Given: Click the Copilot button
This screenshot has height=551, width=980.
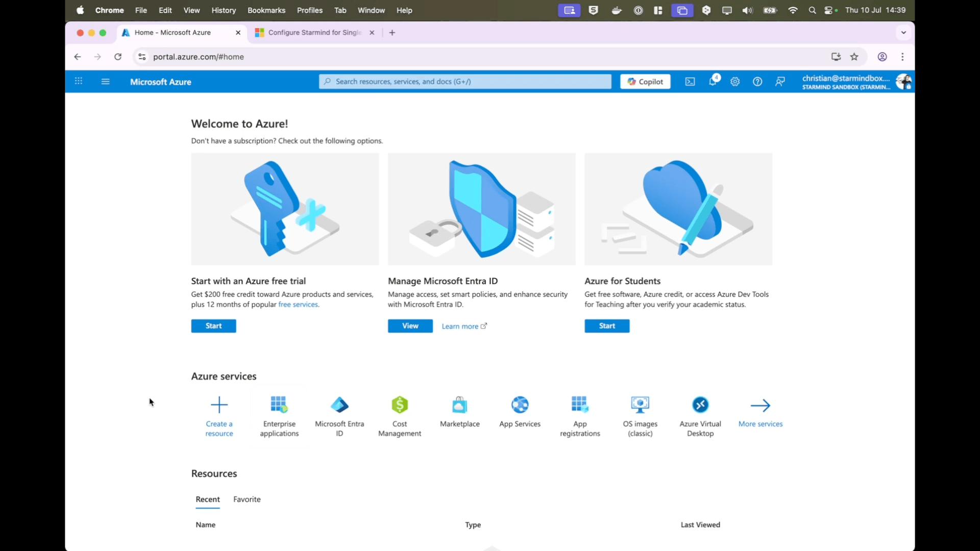Looking at the screenshot, I should 645,82.
